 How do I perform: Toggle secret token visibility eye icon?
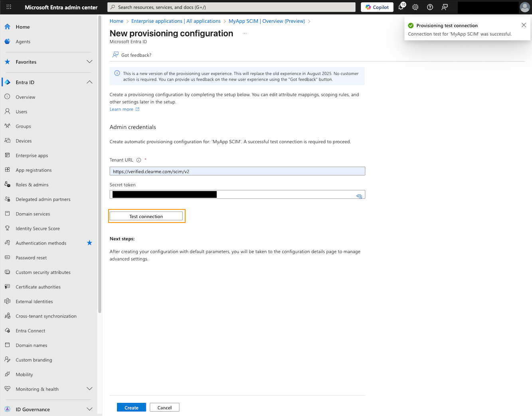pyautogui.click(x=359, y=196)
